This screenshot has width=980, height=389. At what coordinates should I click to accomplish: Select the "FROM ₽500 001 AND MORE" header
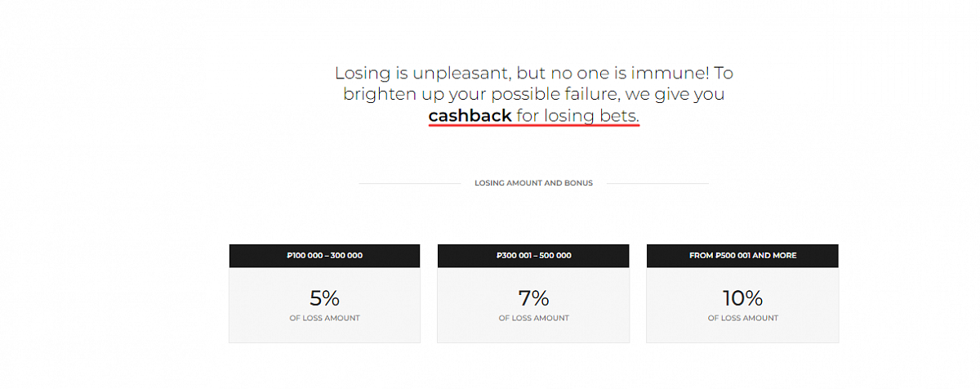pos(742,256)
